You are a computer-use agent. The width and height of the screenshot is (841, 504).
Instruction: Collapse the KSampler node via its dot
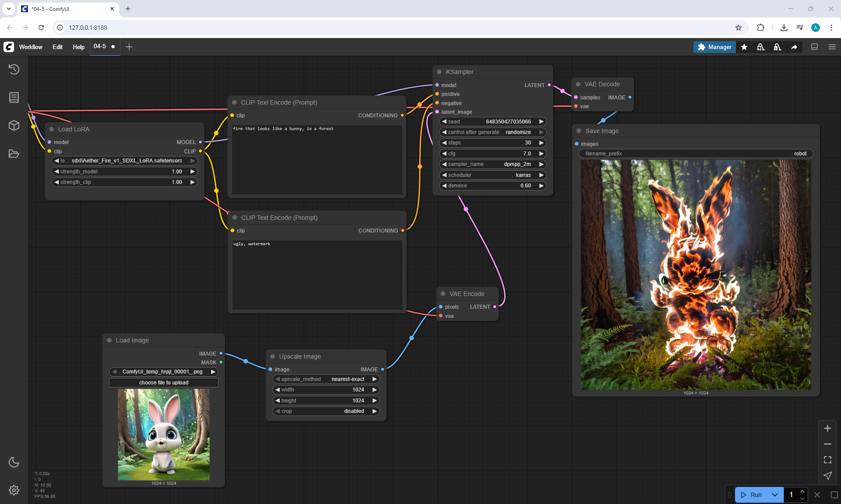pyautogui.click(x=439, y=72)
